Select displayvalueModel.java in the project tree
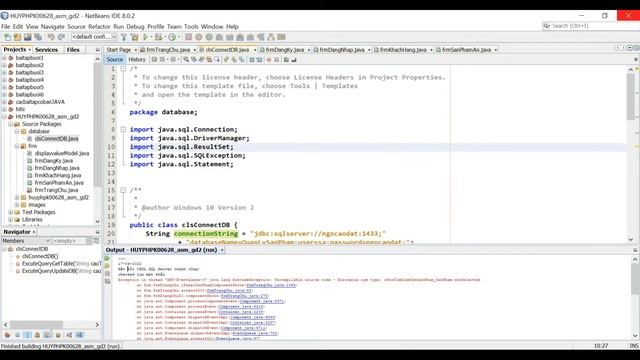Screen dimensions: 640x360 tap(62, 153)
